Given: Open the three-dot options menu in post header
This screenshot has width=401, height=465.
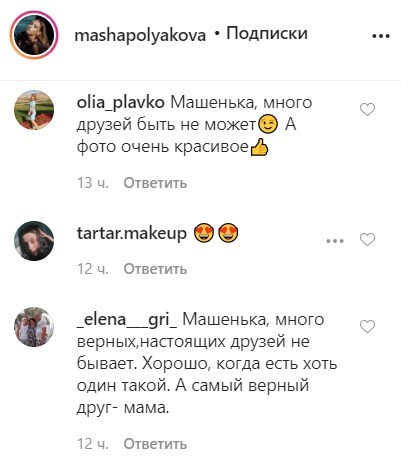Looking at the screenshot, I should tap(381, 36).
